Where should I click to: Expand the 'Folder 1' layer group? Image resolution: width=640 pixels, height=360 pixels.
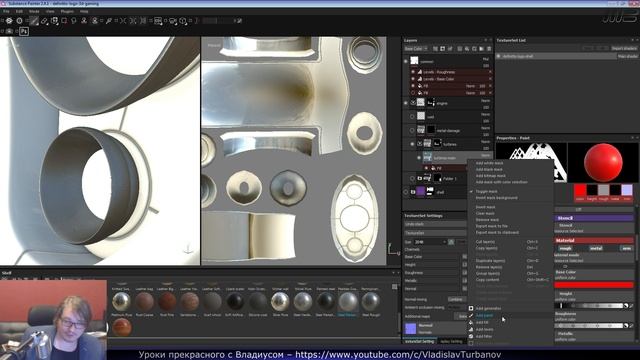coord(420,178)
